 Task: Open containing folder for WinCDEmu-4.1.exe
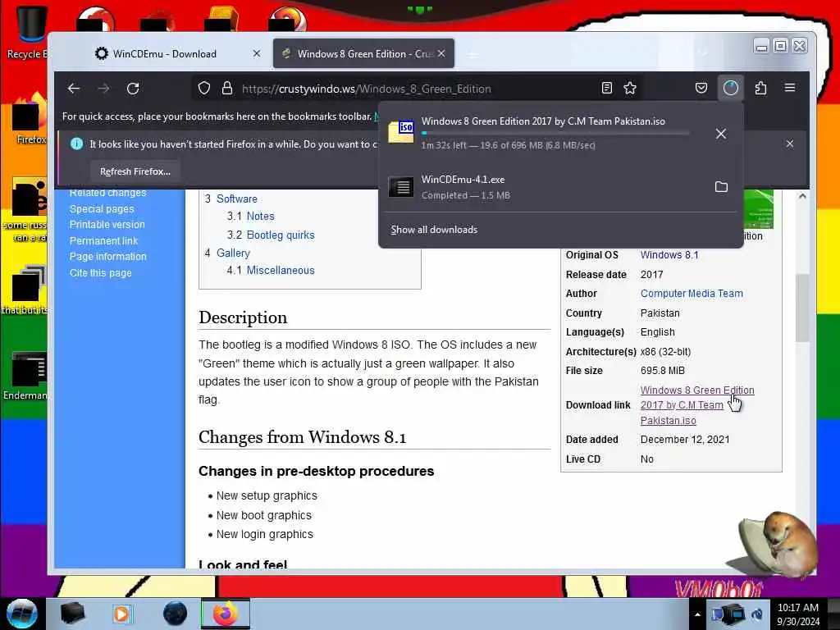722,186
